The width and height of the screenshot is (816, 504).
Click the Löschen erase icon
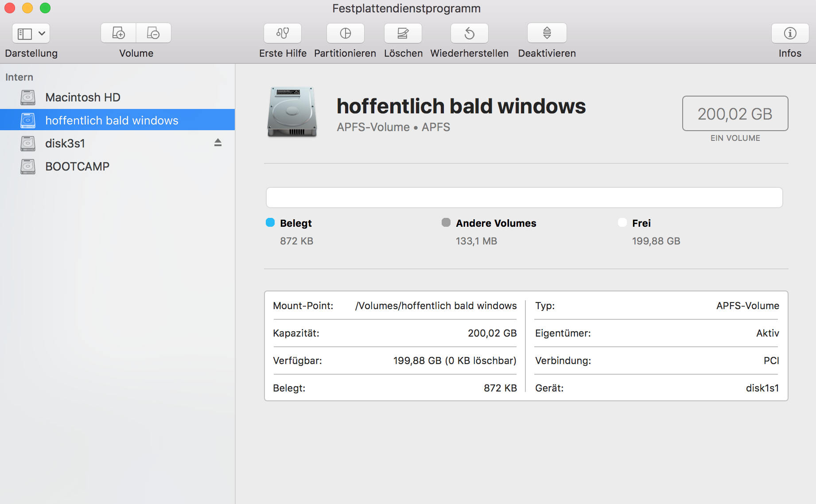point(403,33)
